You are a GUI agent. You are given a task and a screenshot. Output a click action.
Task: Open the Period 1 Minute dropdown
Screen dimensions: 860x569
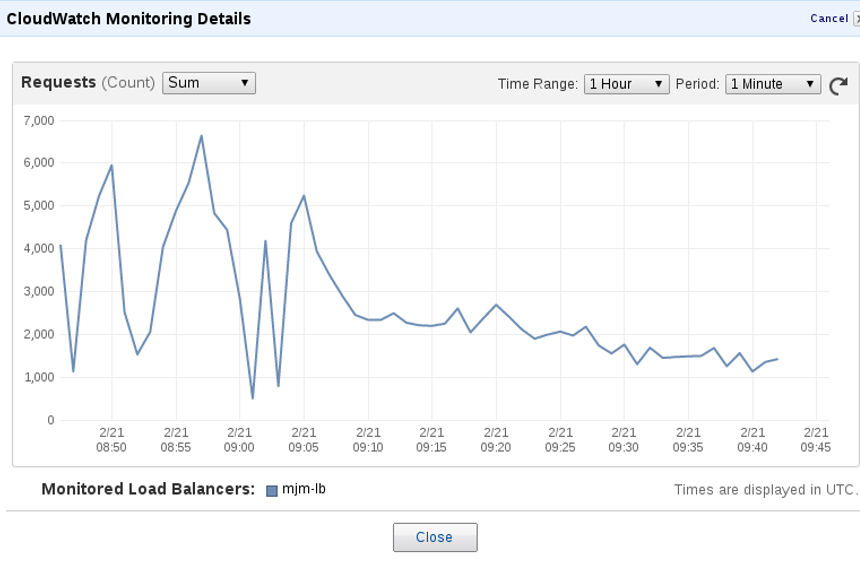coord(773,84)
